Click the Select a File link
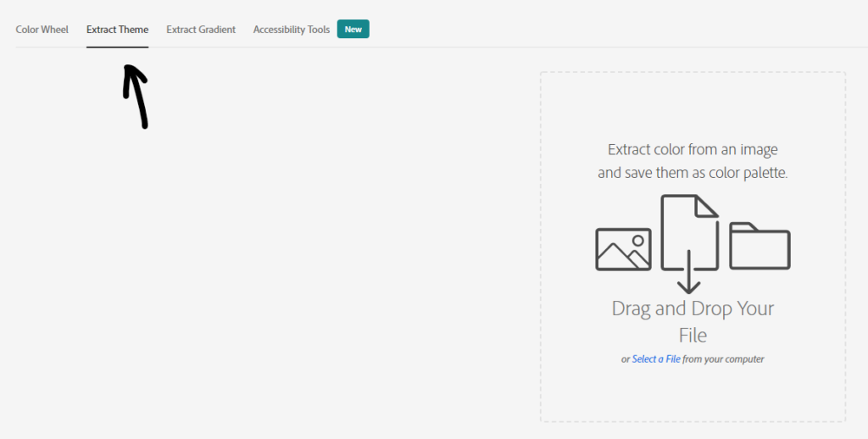This screenshot has width=868, height=439. 656,359
